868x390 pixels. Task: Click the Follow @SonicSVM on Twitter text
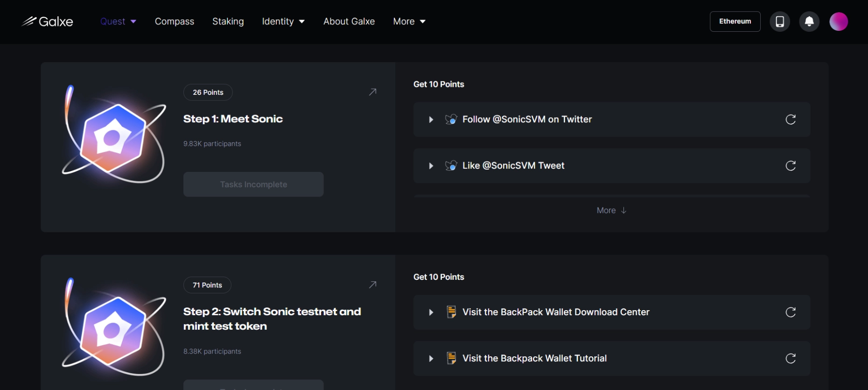[x=527, y=120]
